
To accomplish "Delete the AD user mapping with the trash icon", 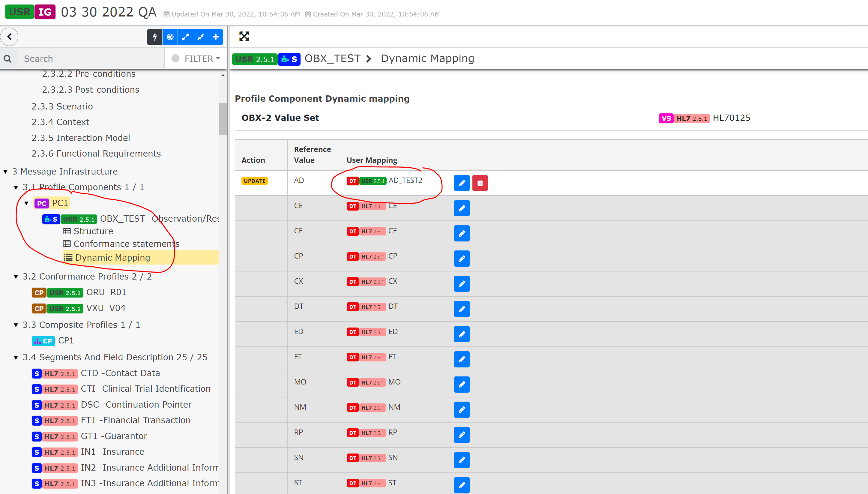I will coord(480,183).
